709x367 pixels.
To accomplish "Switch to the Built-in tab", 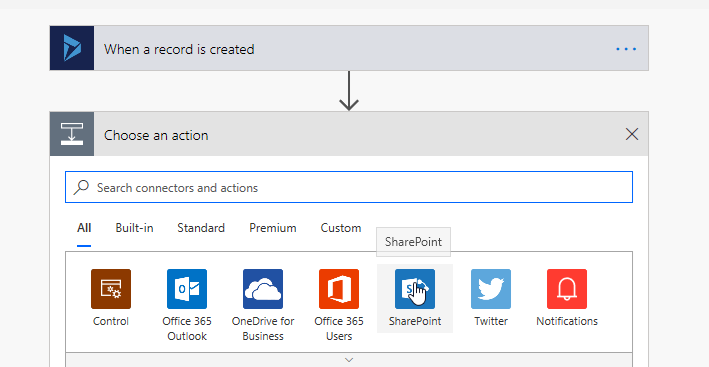I will coord(134,228).
